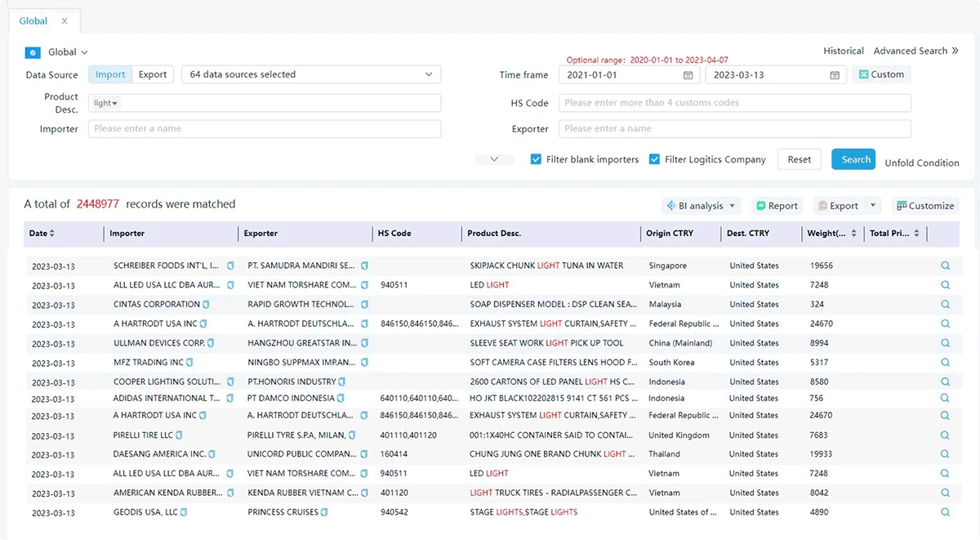Sort by Weight column arrows

click(854, 234)
